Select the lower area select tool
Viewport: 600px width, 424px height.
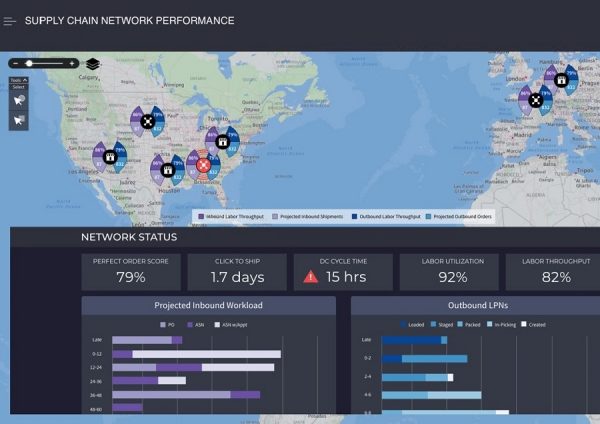tap(18, 120)
